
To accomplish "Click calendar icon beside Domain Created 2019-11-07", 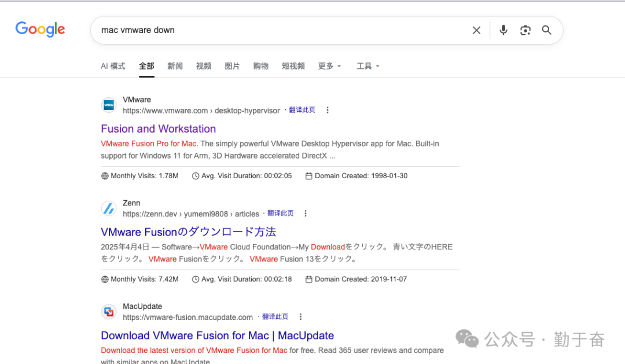I will tap(308, 279).
